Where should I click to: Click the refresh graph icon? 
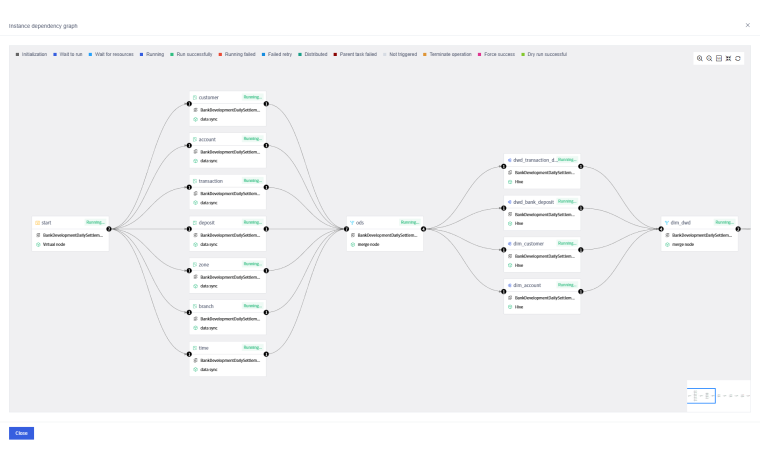(x=738, y=58)
